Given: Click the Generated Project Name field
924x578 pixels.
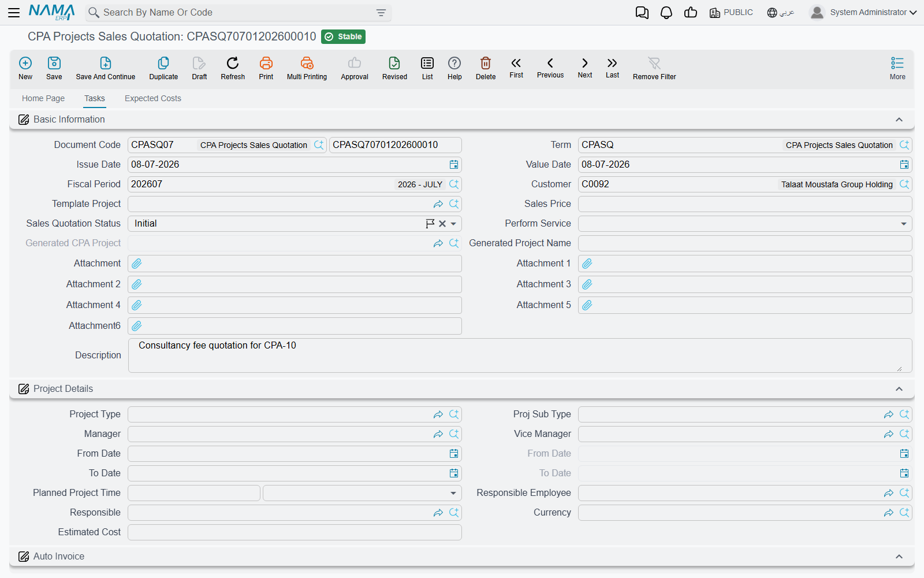Looking at the screenshot, I should [745, 243].
